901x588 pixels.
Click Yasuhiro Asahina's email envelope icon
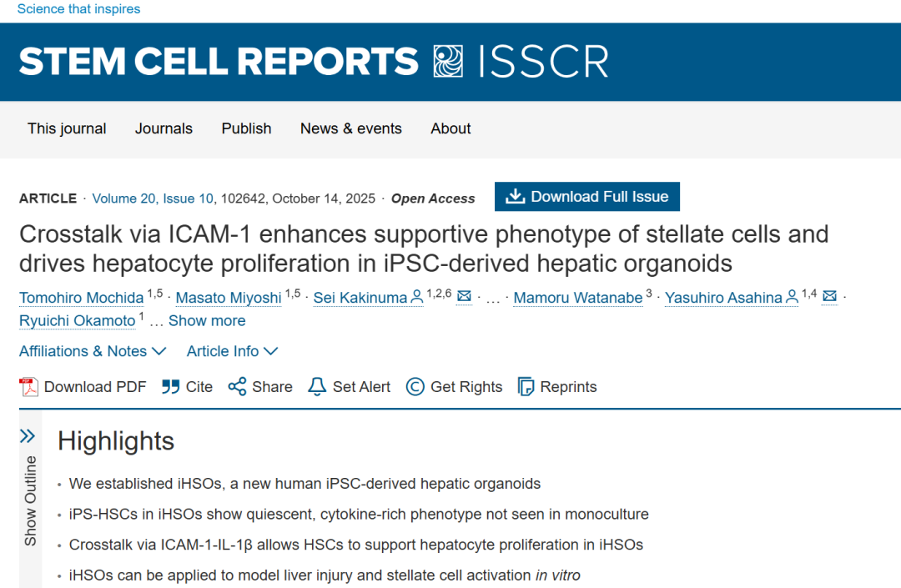point(829,297)
